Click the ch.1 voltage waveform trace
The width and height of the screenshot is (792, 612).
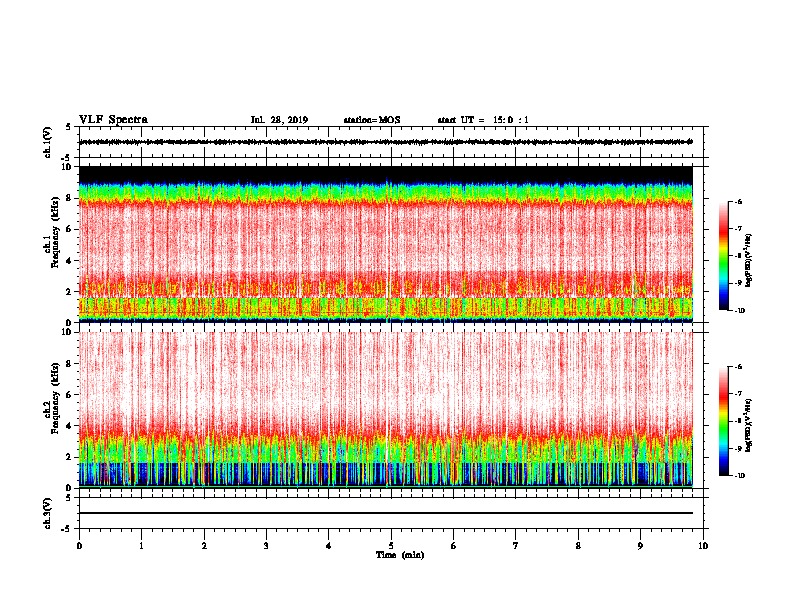point(386,142)
